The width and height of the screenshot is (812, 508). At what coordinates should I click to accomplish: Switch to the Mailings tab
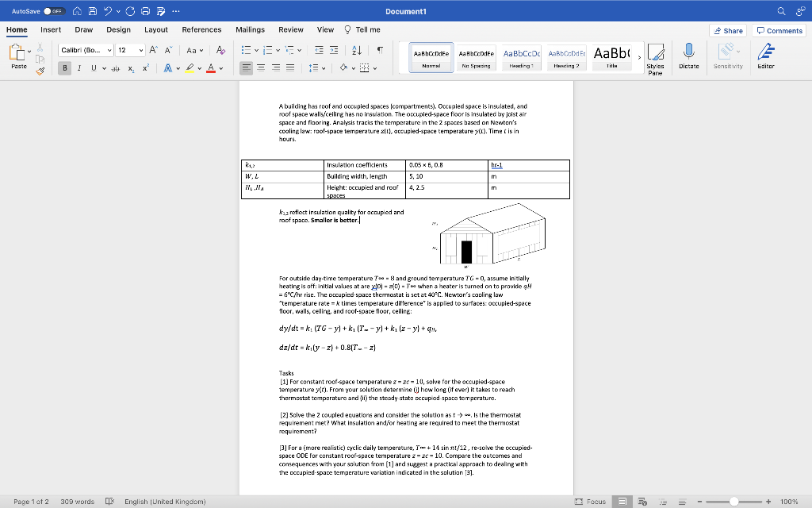[251, 29]
